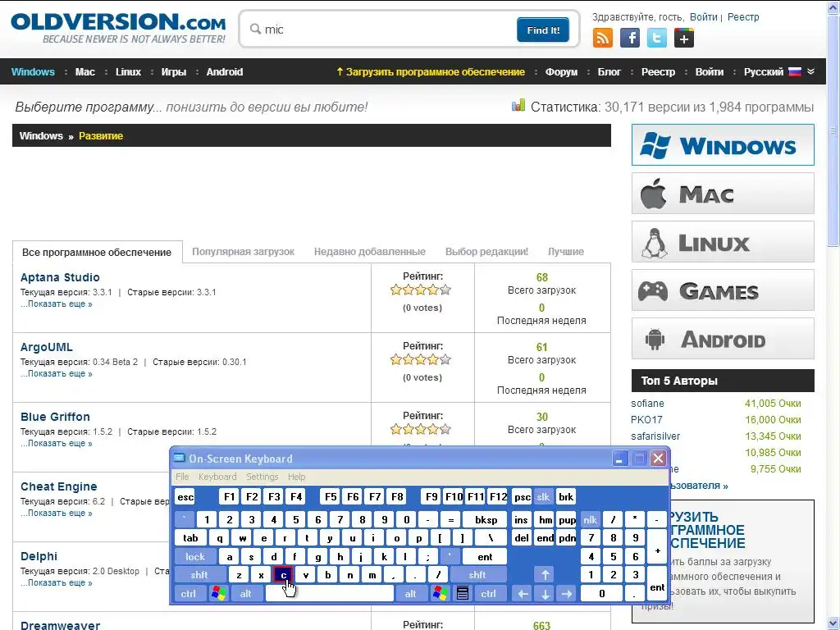The height and width of the screenshot is (630, 840).
Task: Open the Aptana Studio program link
Action: point(60,277)
